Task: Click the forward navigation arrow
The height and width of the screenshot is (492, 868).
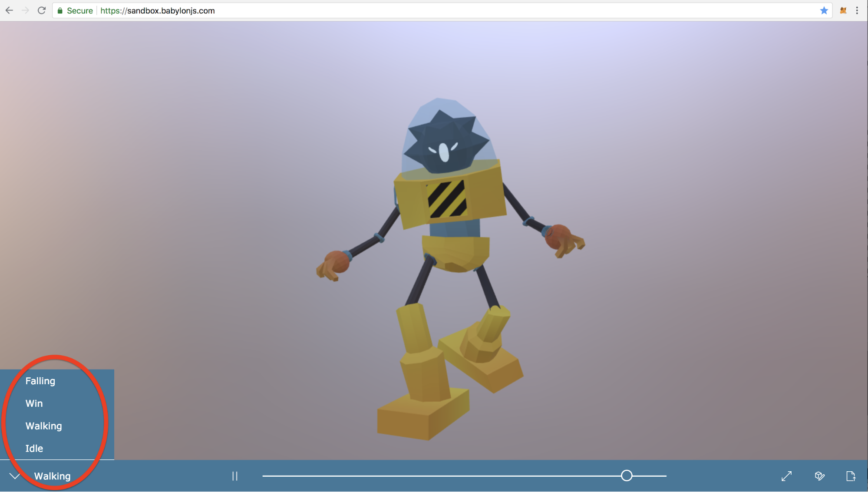Action: (x=25, y=10)
